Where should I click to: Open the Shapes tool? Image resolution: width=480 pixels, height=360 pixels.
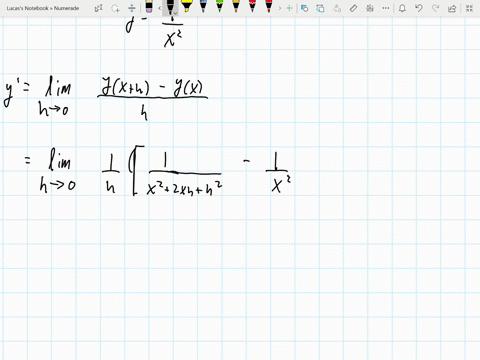tap(304, 8)
